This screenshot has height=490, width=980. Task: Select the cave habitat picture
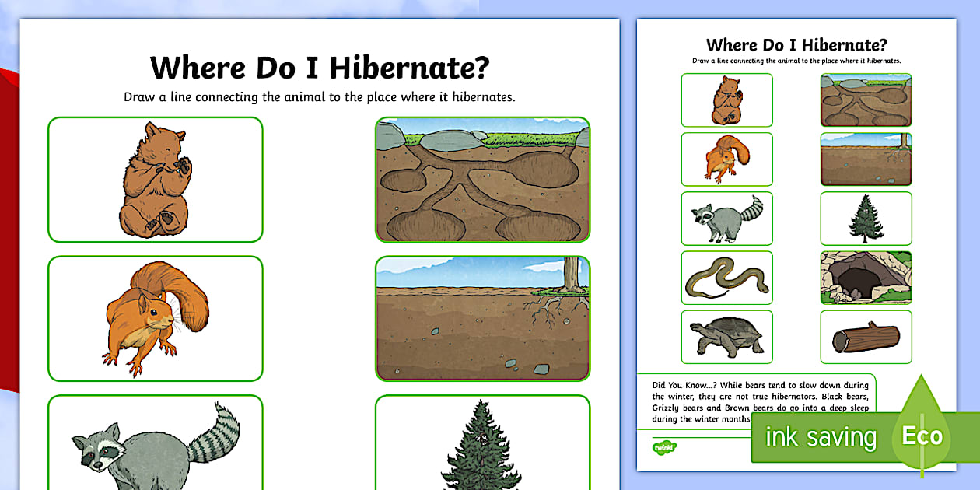coord(865,278)
